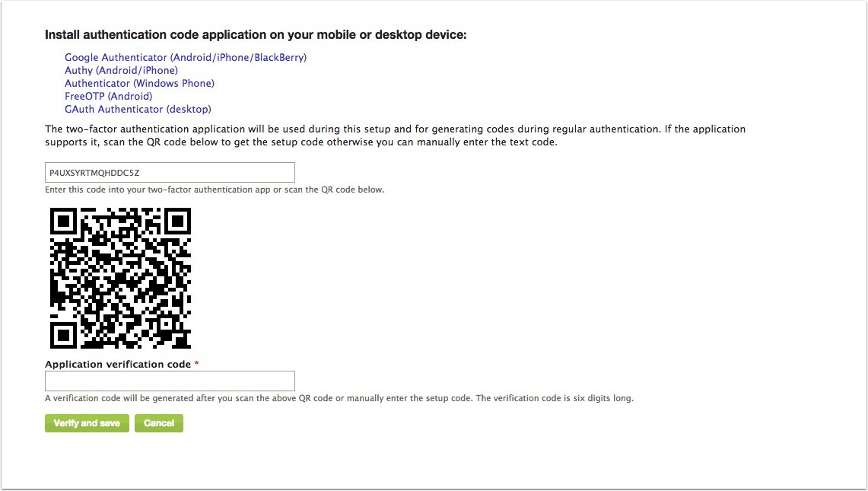Click the red required-field asterisk
The width and height of the screenshot is (868, 491).
tap(196, 364)
